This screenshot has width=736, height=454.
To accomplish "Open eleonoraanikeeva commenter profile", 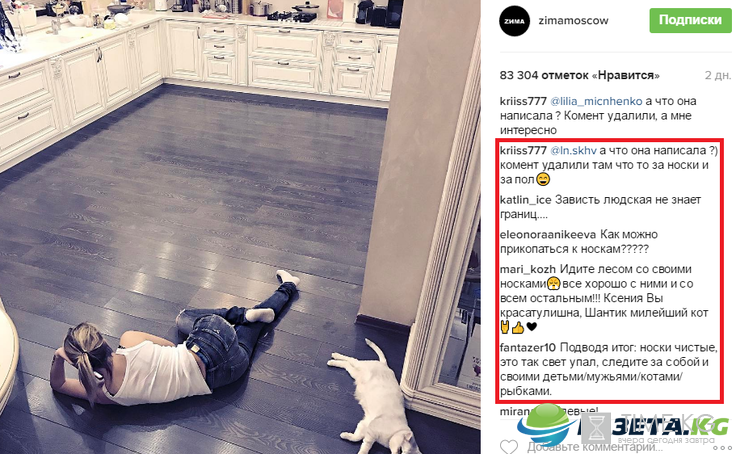I will click(x=548, y=234).
